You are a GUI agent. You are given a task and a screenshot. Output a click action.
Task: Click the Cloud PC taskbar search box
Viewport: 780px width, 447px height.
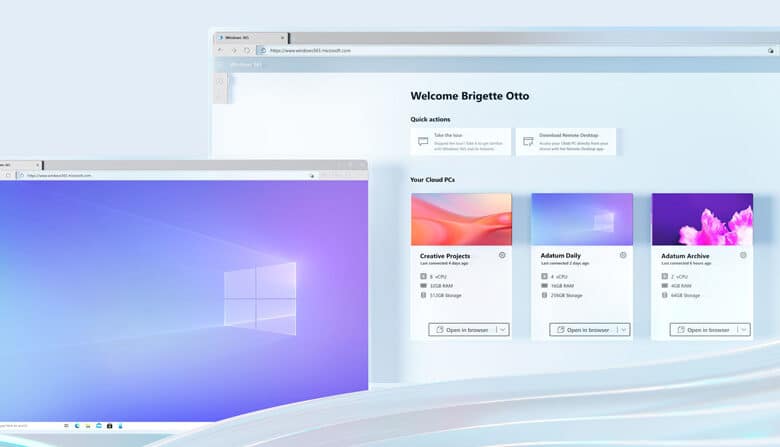(x=15, y=426)
